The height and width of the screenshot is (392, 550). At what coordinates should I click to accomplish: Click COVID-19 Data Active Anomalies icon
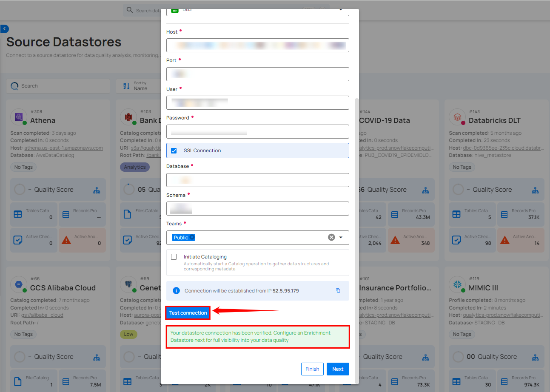395,240
